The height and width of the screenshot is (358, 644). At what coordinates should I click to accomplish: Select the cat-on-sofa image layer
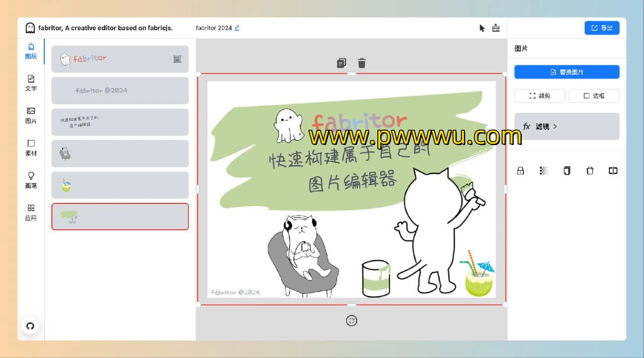click(x=120, y=154)
